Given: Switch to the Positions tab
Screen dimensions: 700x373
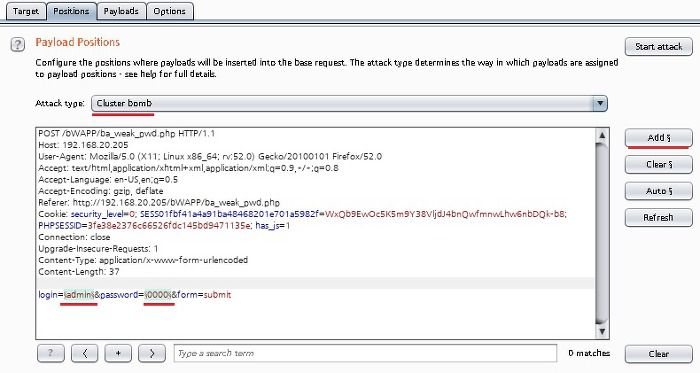Looking at the screenshot, I should [x=71, y=11].
